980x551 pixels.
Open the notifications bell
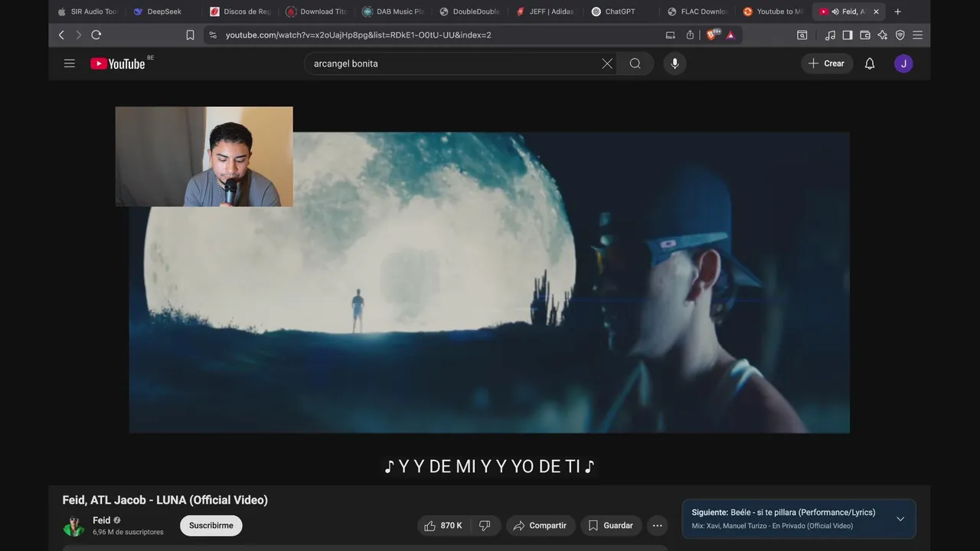[x=870, y=64]
